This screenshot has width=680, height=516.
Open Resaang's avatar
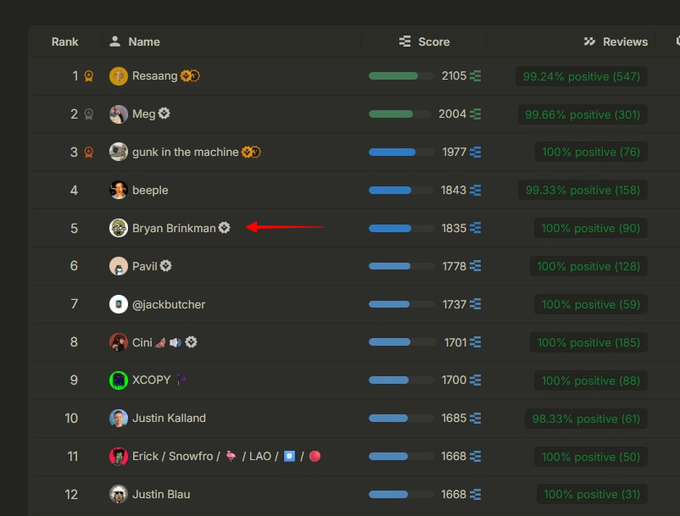118,76
